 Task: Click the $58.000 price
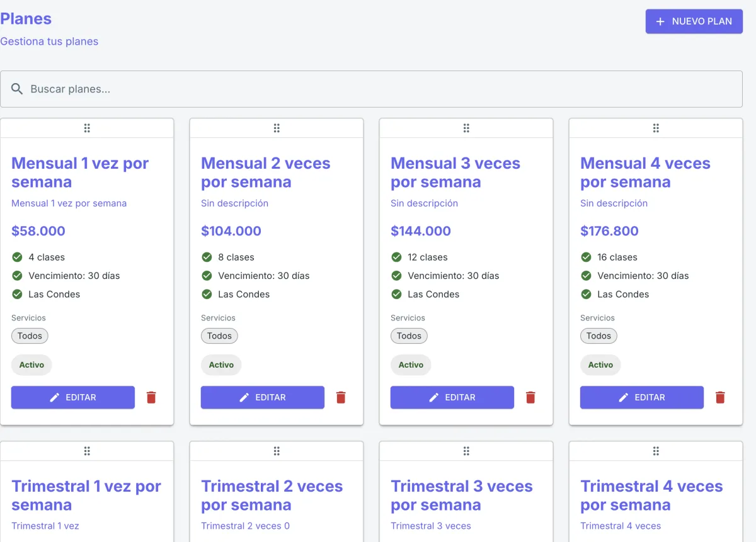point(38,231)
